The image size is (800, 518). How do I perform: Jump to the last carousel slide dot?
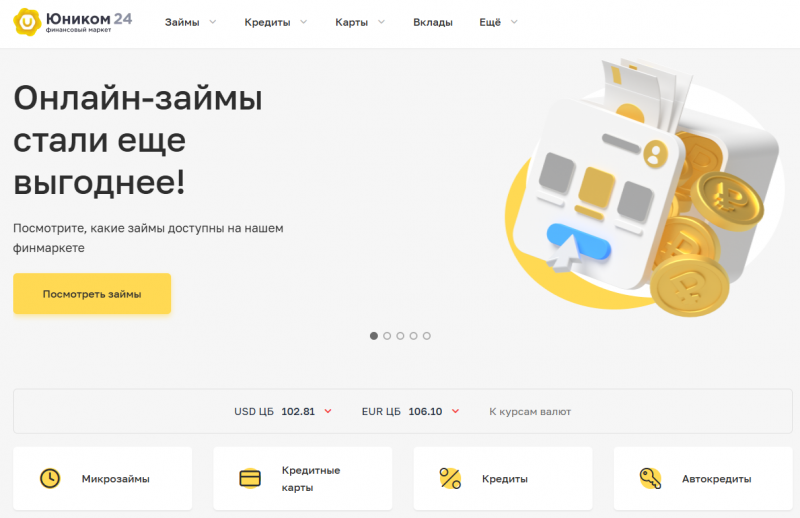[x=427, y=336]
